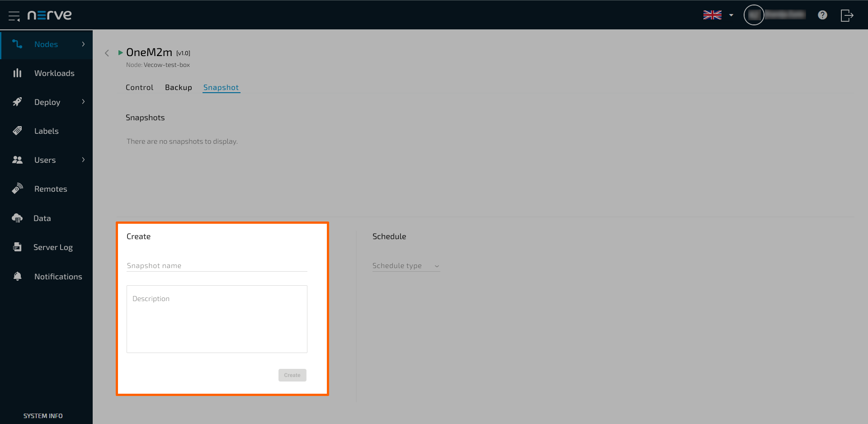868x424 pixels.
Task: Open the language flag dropdown
Action: [x=718, y=15]
